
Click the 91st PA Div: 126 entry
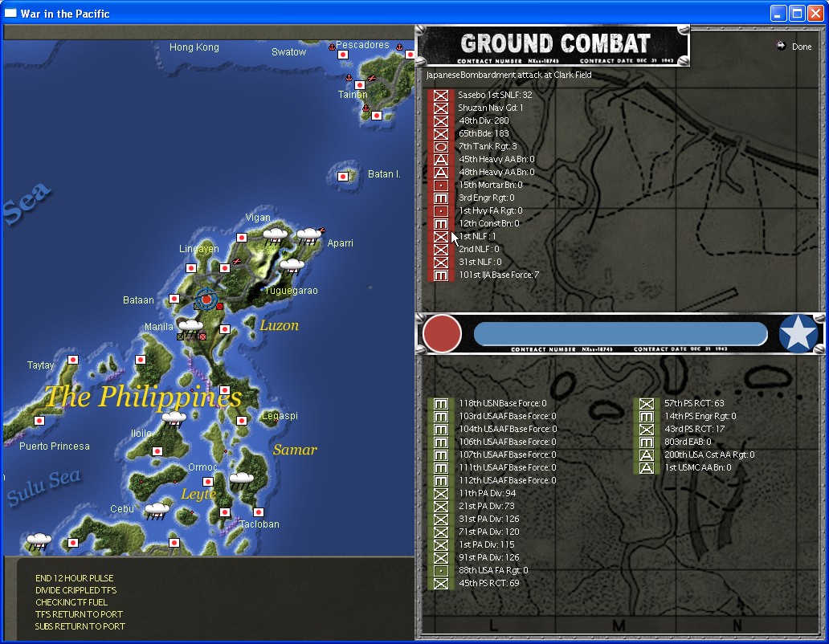click(x=489, y=557)
